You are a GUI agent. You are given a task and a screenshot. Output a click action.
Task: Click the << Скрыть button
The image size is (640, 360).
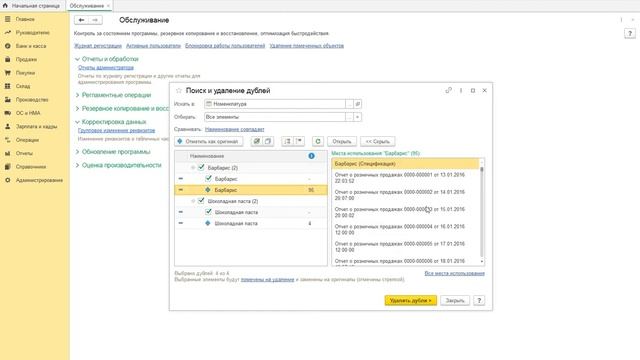pyautogui.click(x=378, y=141)
